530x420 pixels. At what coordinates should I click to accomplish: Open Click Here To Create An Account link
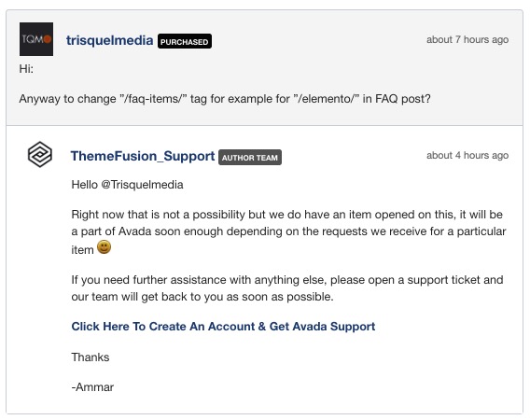223,327
